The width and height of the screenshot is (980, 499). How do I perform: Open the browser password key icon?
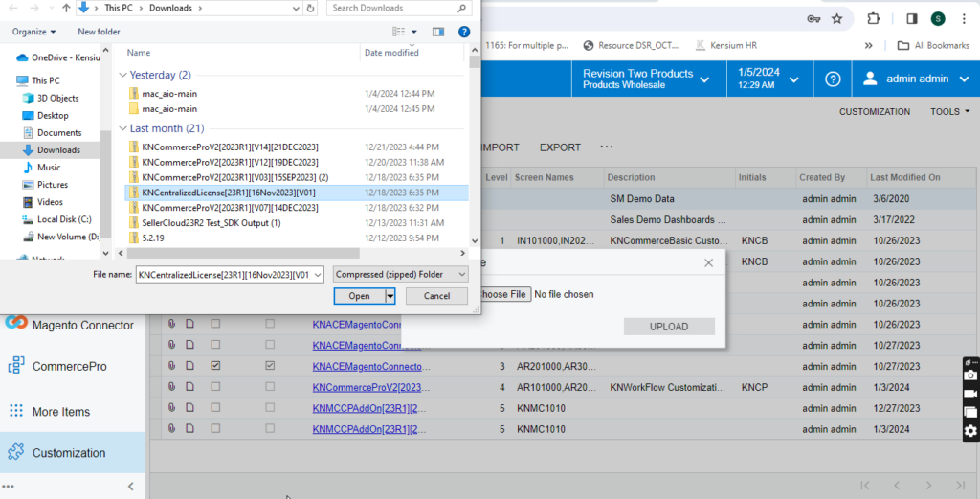[813, 19]
